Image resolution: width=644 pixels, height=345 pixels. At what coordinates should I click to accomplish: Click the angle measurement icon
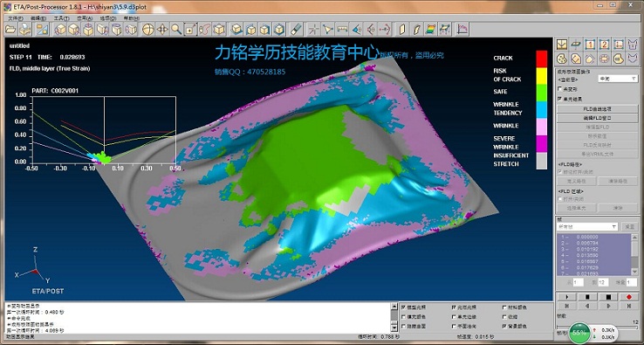357,29
